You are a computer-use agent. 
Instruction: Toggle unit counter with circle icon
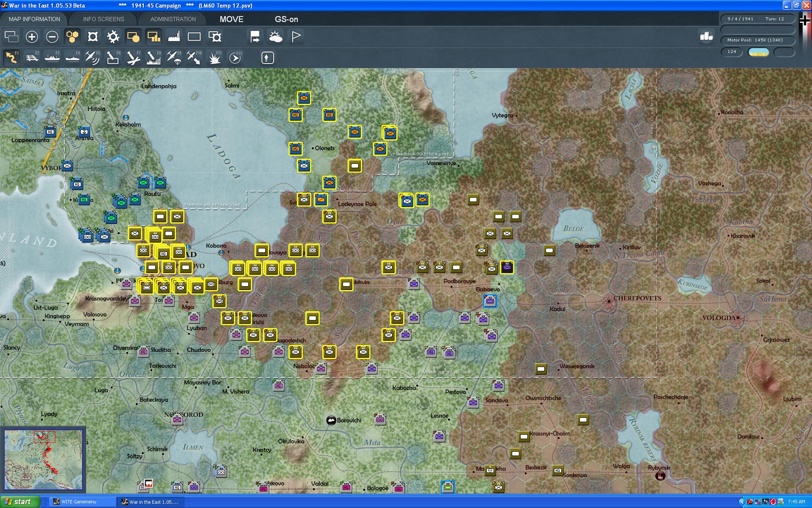(x=133, y=37)
